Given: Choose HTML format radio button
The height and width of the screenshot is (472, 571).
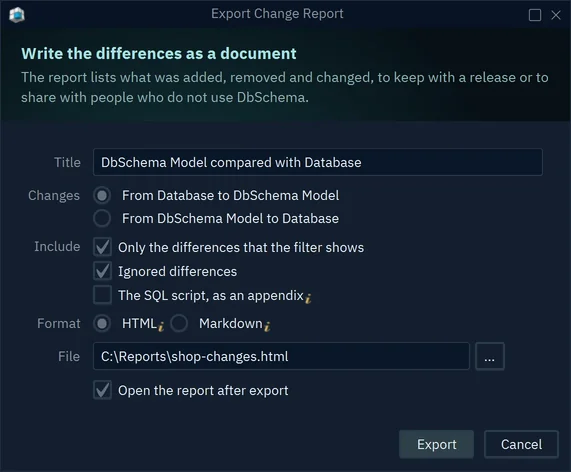Looking at the screenshot, I should tap(102, 323).
